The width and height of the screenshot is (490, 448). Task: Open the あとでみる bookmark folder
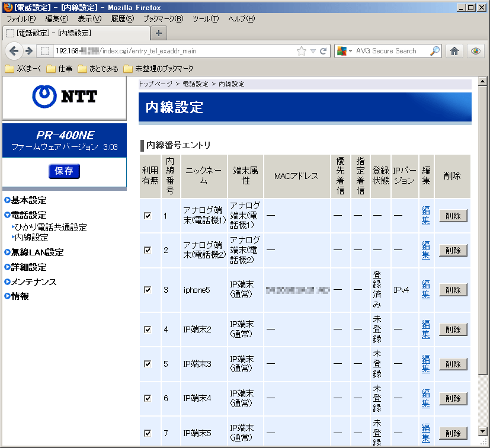click(98, 69)
